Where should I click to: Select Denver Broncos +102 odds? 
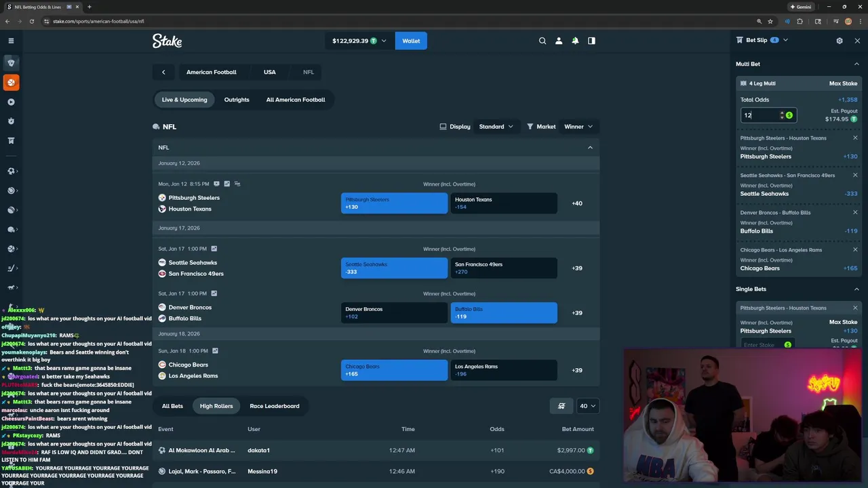[x=394, y=312]
